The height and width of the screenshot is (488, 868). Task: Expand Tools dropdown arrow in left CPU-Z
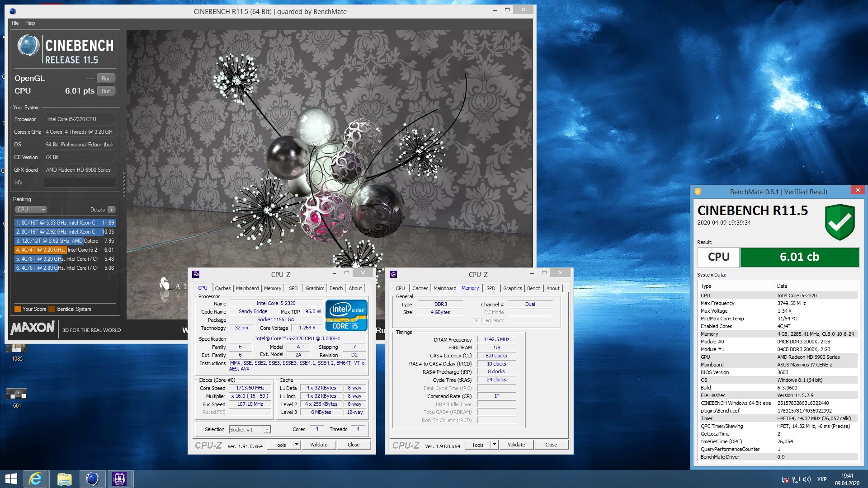(x=297, y=445)
